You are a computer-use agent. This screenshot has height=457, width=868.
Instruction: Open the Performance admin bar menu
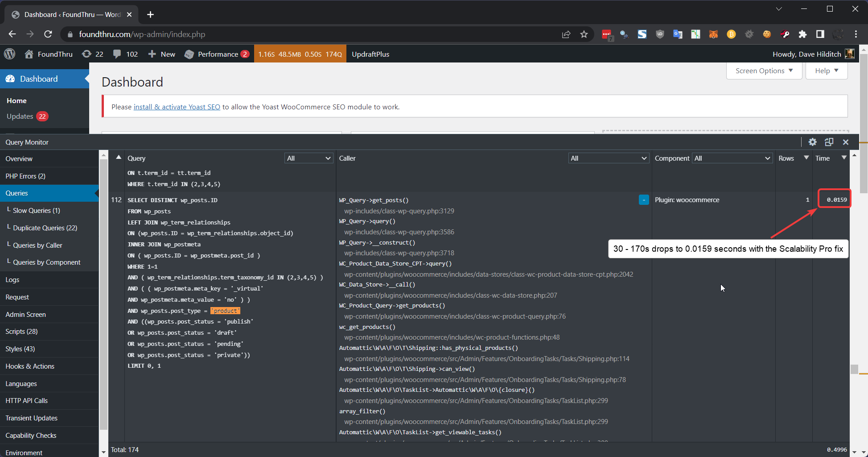[217, 54]
